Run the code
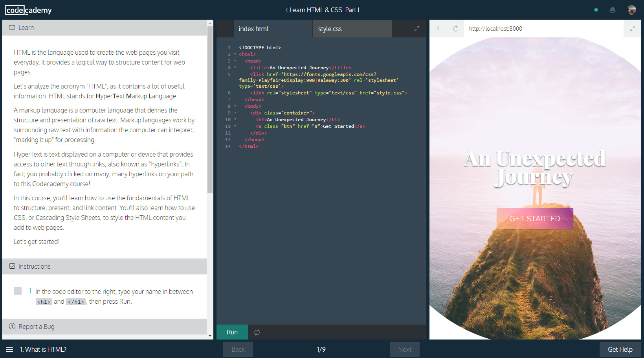This screenshot has height=358, width=644. 232,332
